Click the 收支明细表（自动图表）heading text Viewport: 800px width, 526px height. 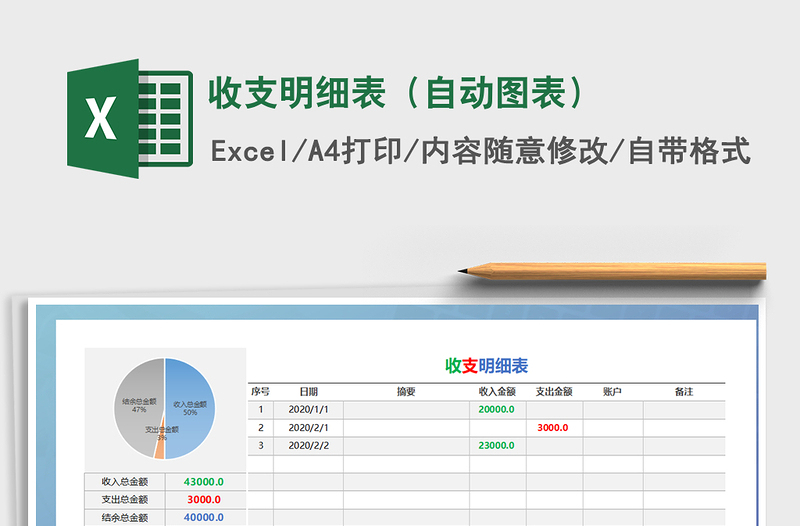(x=396, y=93)
